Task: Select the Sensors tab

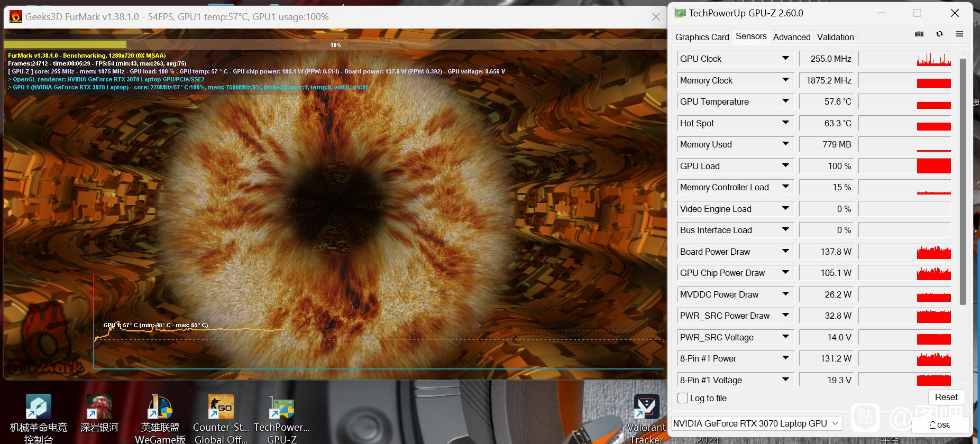Action: pos(751,36)
